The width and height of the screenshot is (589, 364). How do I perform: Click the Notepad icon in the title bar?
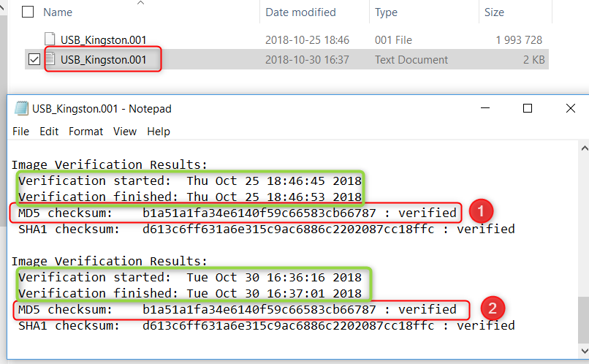pos(22,109)
